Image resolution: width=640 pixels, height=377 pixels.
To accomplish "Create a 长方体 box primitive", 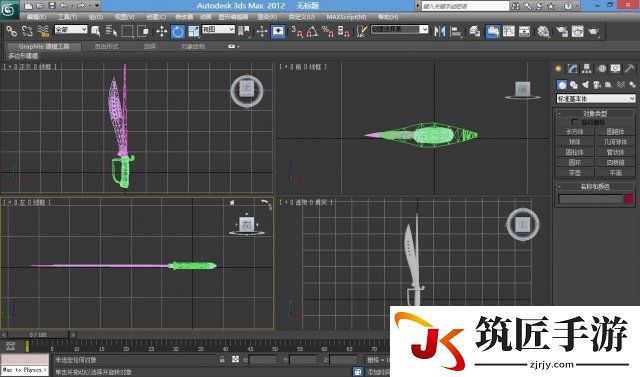I will tap(575, 132).
